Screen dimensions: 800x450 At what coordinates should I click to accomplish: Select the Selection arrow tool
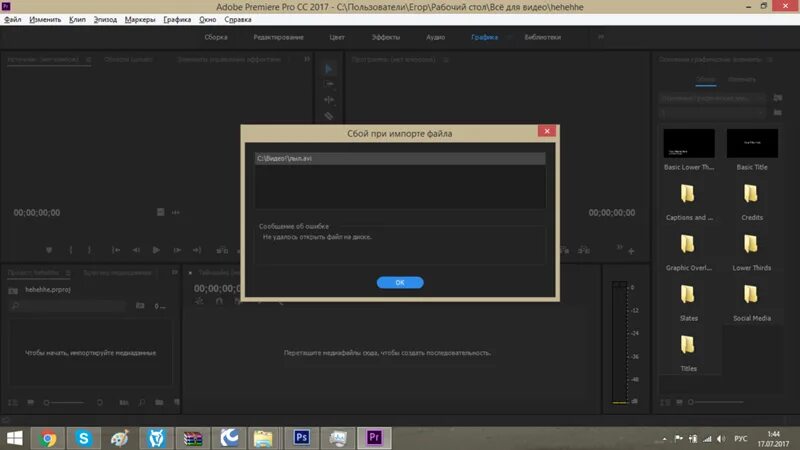(x=329, y=68)
